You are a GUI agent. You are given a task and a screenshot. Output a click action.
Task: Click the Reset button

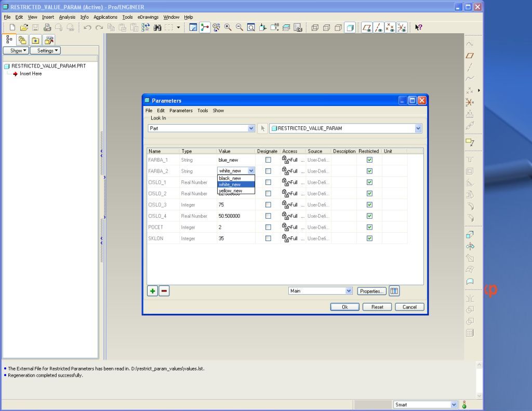377,307
